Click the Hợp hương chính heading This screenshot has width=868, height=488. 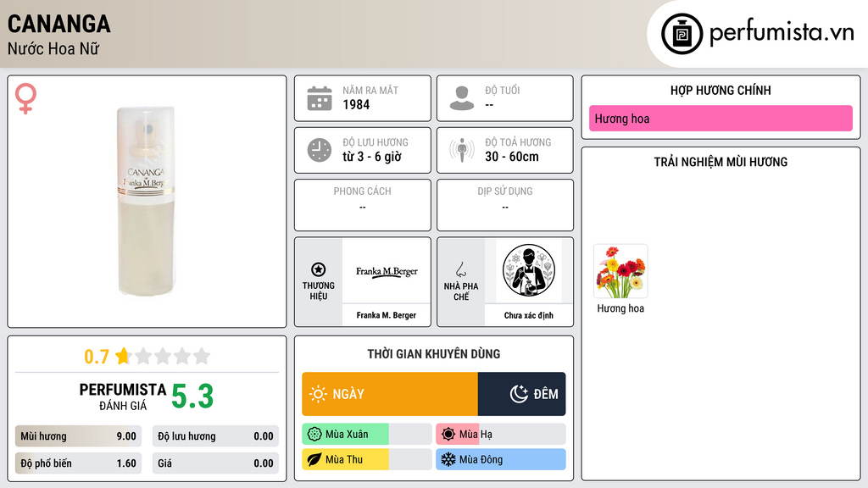tap(721, 90)
